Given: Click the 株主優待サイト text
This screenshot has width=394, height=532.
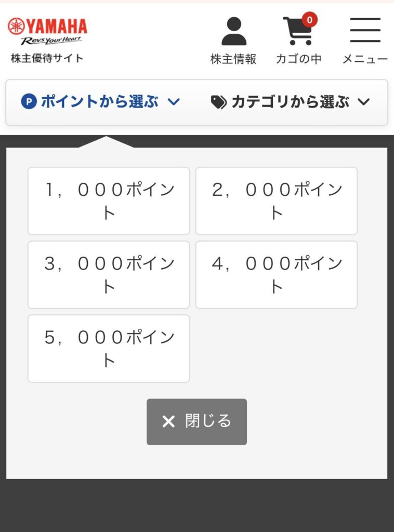Looking at the screenshot, I should (x=47, y=58).
